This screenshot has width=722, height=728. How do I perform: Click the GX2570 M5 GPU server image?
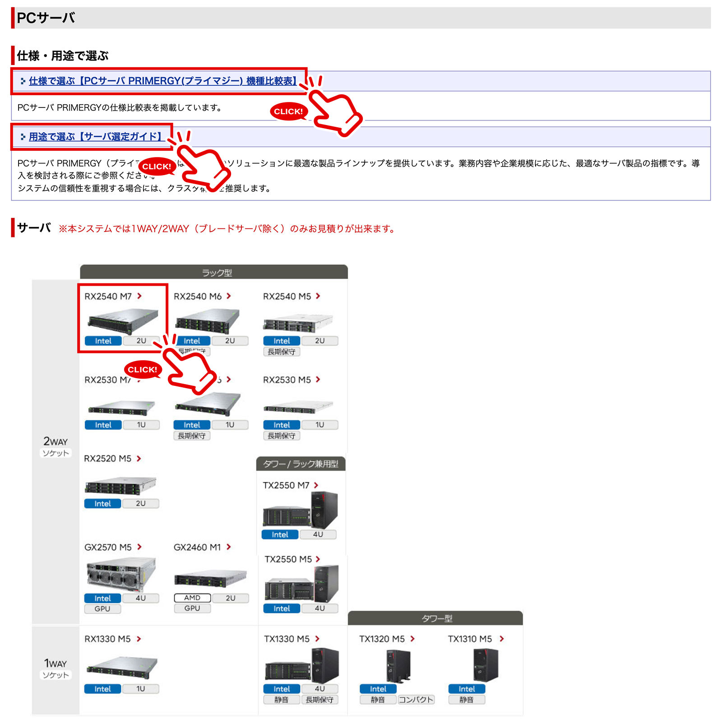[121, 574]
